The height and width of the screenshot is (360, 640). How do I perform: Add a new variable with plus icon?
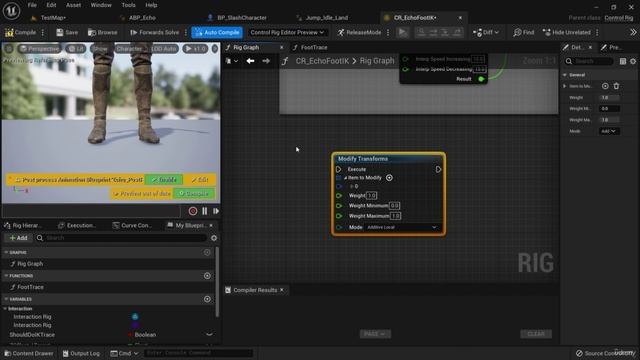[x=207, y=299]
